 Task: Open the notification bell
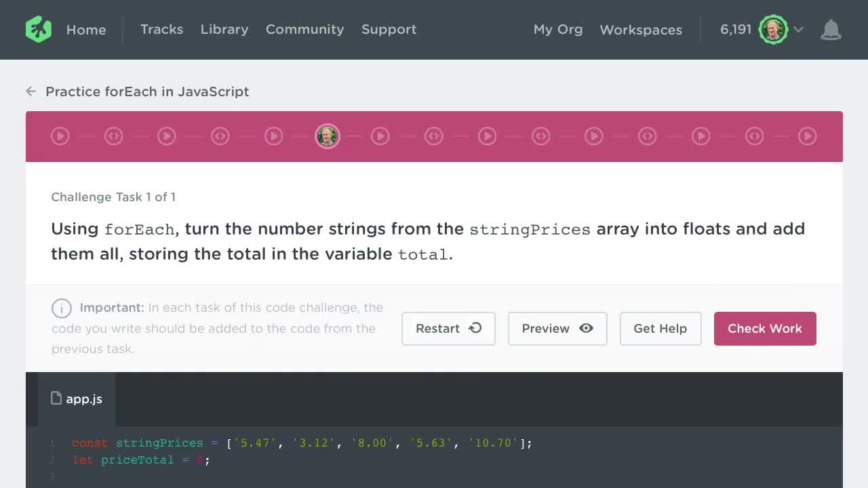coord(831,29)
